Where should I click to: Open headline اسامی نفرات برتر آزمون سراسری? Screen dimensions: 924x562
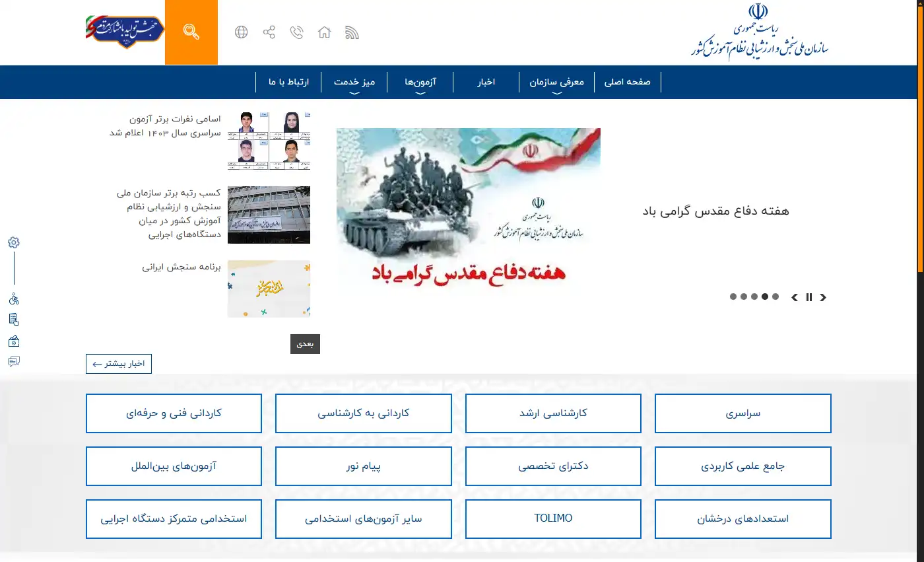(x=164, y=126)
